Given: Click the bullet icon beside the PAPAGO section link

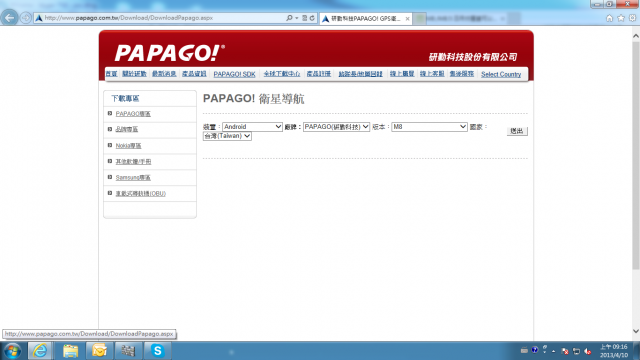Looking at the screenshot, I should [110, 113].
